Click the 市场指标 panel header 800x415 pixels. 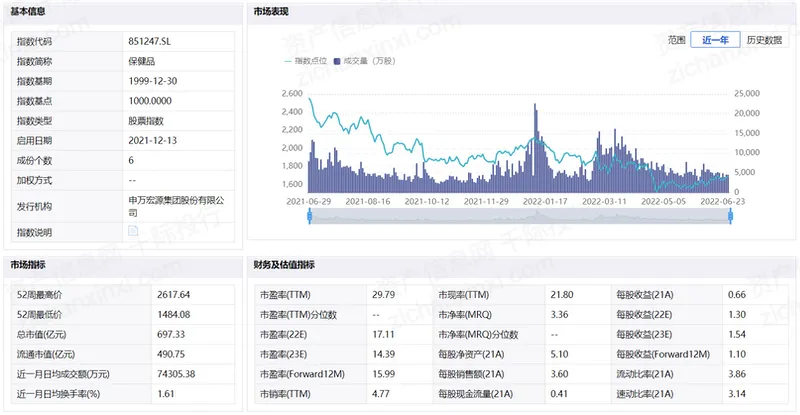[x=123, y=265]
